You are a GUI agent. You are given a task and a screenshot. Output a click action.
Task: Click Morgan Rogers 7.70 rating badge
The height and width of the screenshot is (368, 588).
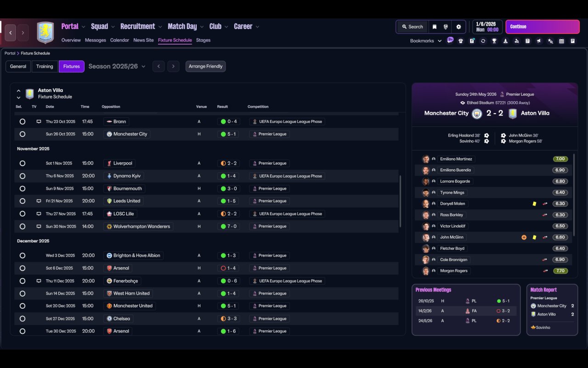point(560,271)
